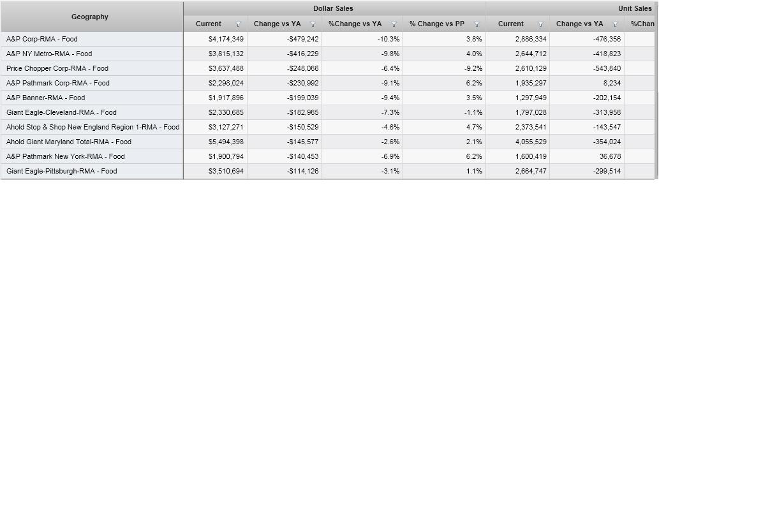
Task: Click the Dollar Sales group header
Action: click(x=333, y=8)
